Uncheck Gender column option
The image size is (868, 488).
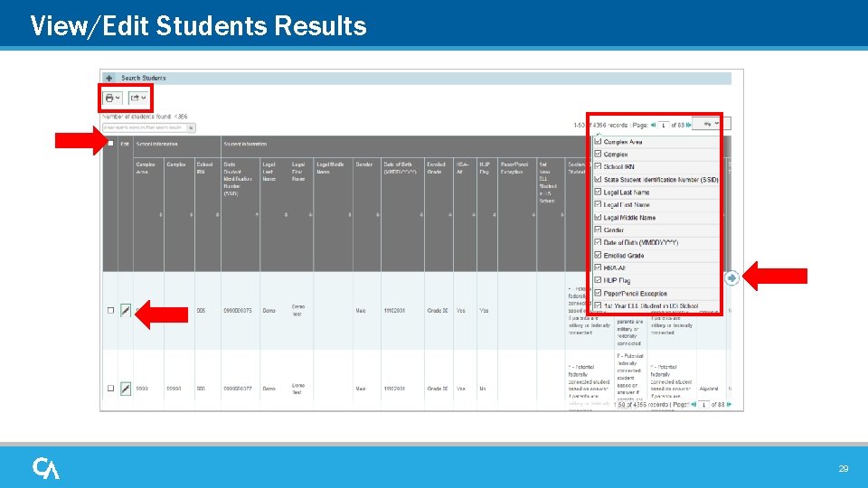point(598,230)
